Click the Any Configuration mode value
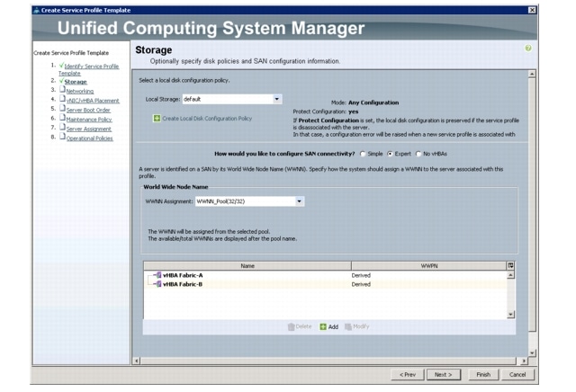The image size is (576, 392). click(373, 102)
